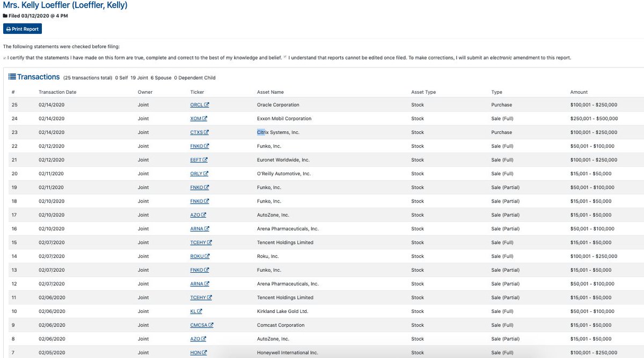Click the $250,001 - $500,000 amount cell

594,118
